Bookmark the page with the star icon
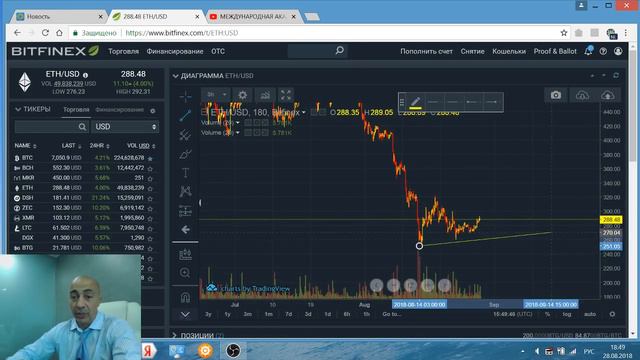The height and width of the screenshot is (360, 640). point(564,33)
